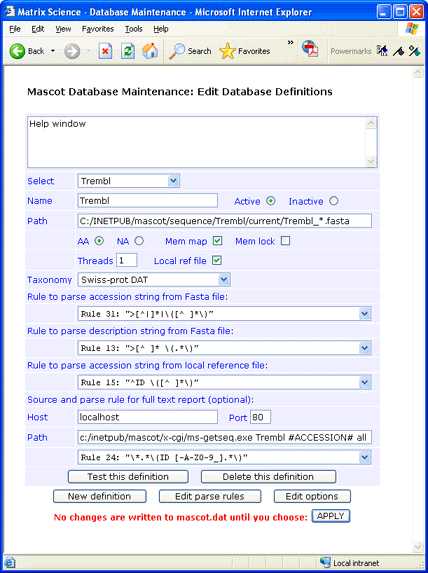428x573 pixels.
Task: Open the View menu
Action: click(x=63, y=29)
